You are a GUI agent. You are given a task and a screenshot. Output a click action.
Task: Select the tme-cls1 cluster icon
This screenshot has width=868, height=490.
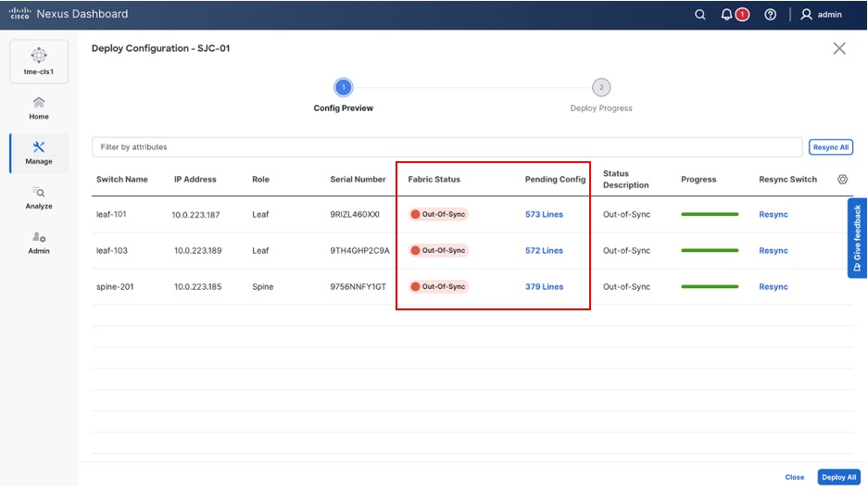39,61
